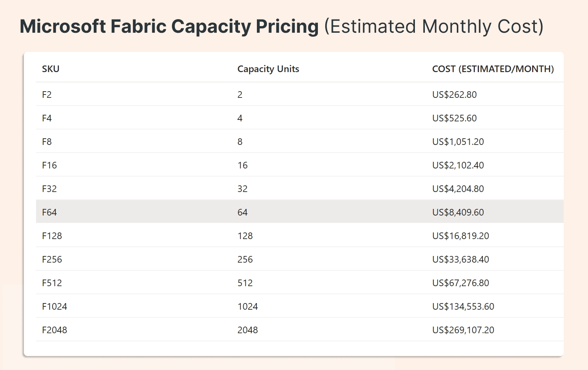The width and height of the screenshot is (588, 370).
Task: Click capacity units value 256
Action: (x=245, y=260)
